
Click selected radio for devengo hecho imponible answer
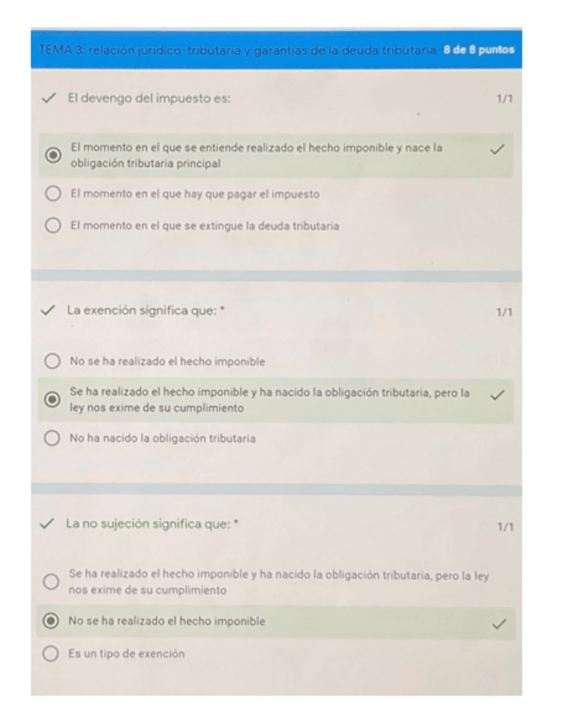pyautogui.click(x=53, y=155)
